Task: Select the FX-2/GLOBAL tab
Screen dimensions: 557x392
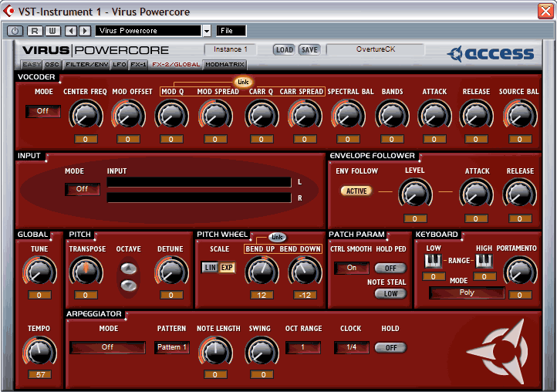Action: pyautogui.click(x=176, y=65)
